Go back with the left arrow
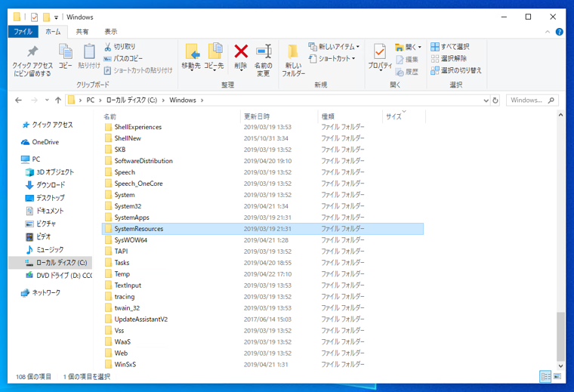 (18, 100)
